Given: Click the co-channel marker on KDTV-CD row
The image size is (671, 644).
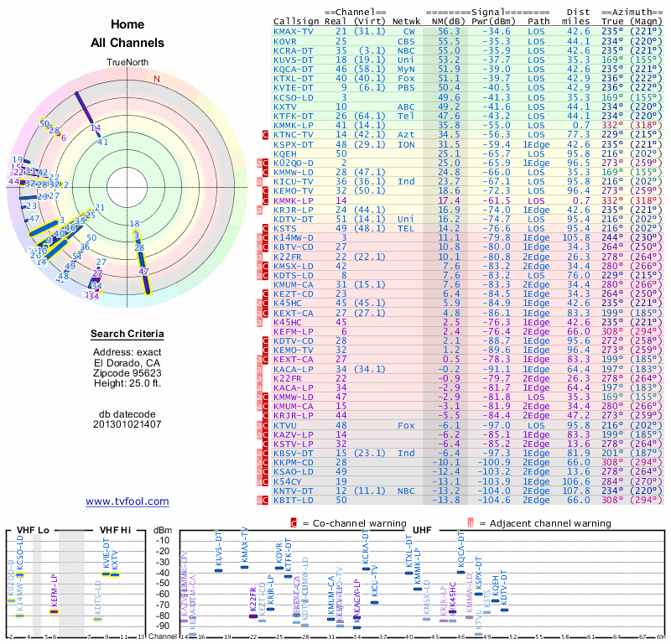Looking at the screenshot, I should pos(265,341).
